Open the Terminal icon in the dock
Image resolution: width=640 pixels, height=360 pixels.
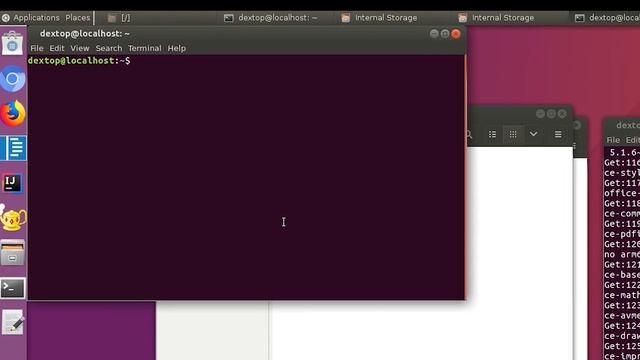coord(13,288)
